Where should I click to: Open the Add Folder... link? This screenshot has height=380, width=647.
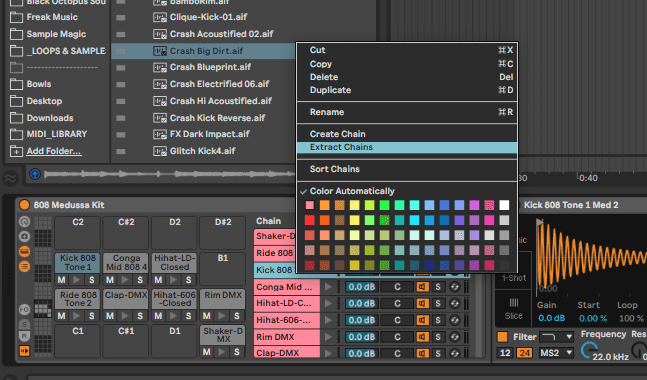click(54, 151)
